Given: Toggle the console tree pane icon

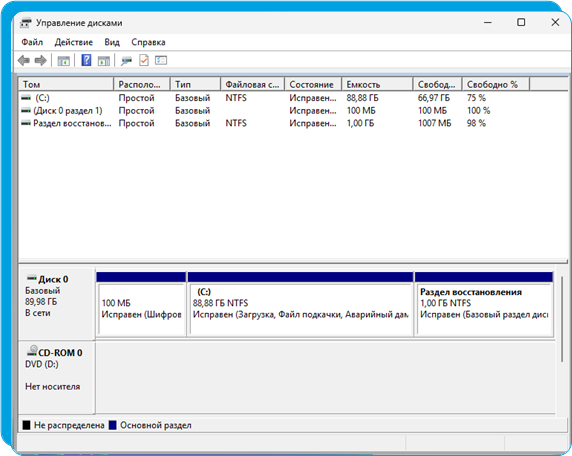Looking at the screenshot, I should [63, 61].
